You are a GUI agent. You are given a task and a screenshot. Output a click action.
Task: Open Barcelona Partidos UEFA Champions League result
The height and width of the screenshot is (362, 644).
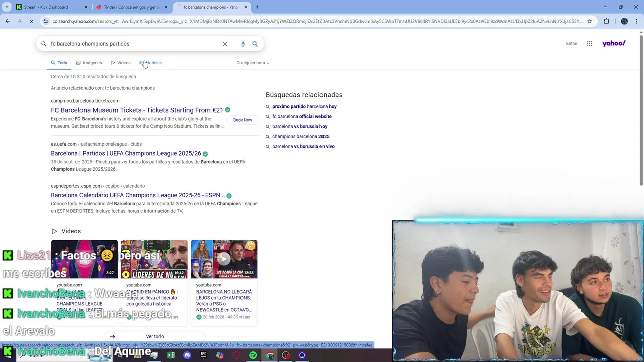[x=126, y=153]
